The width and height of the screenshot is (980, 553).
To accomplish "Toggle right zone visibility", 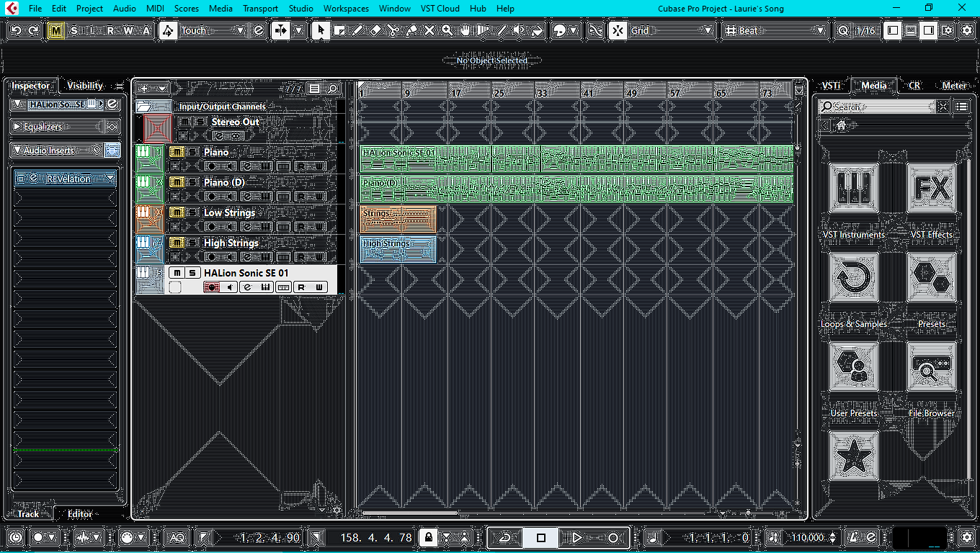I will 929,30.
